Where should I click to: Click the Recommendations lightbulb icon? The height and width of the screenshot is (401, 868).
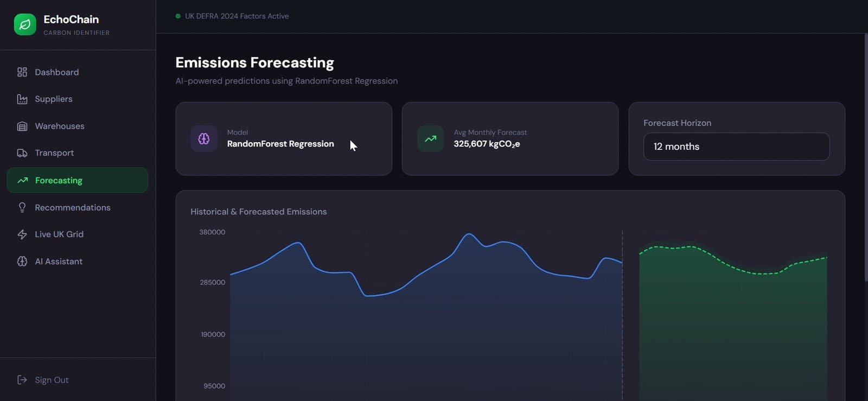(22, 207)
